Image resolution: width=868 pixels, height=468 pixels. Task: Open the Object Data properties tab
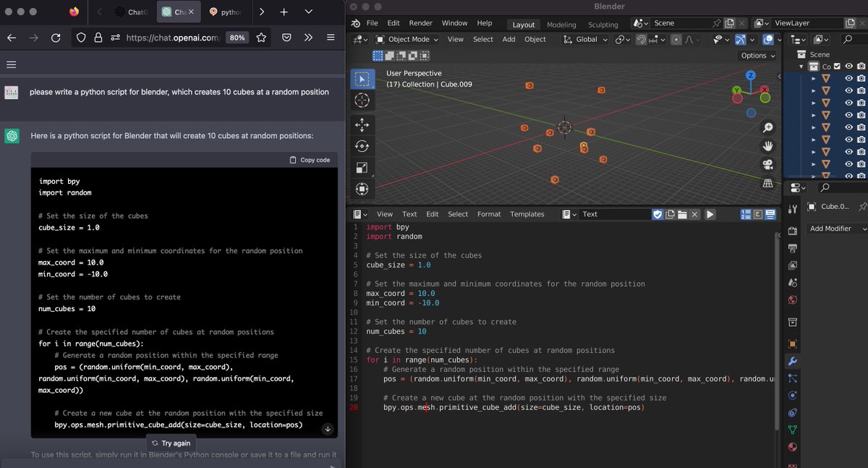[793, 430]
